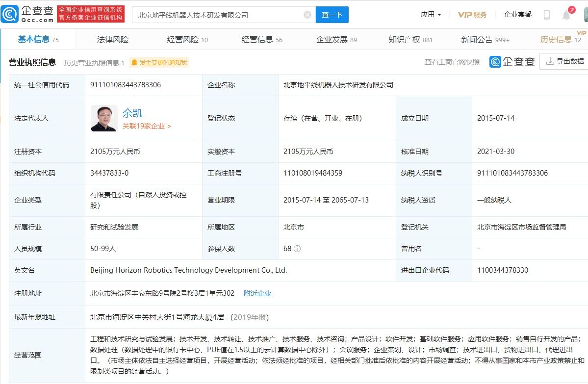This screenshot has width=588, height=384.
Task: Click the bell icon in change alert
Action: pyautogui.click(x=134, y=63)
